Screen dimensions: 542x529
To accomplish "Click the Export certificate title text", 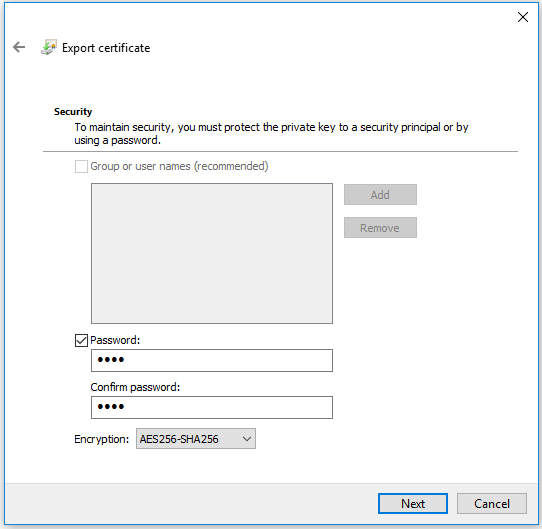I will [106, 48].
